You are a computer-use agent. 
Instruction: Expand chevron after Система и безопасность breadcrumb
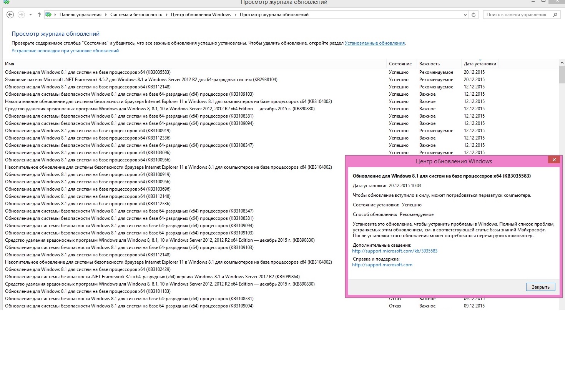pos(167,15)
